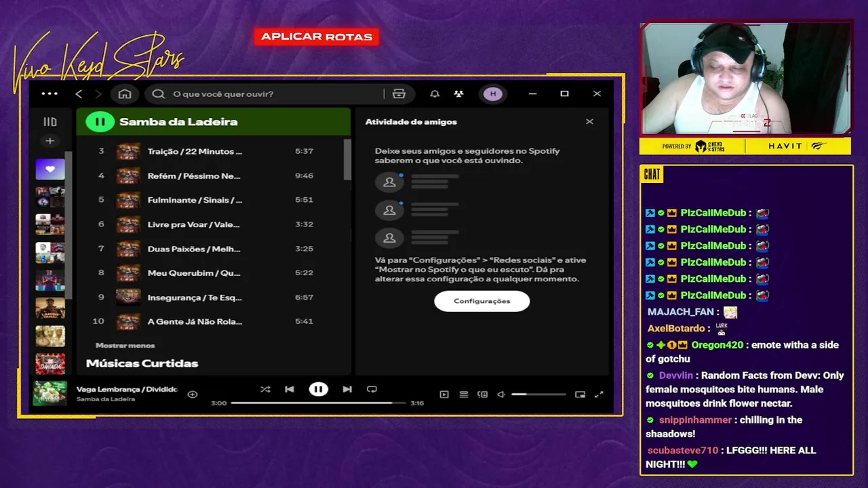Click chat username Devvlin
The image size is (868, 488).
(x=676, y=375)
